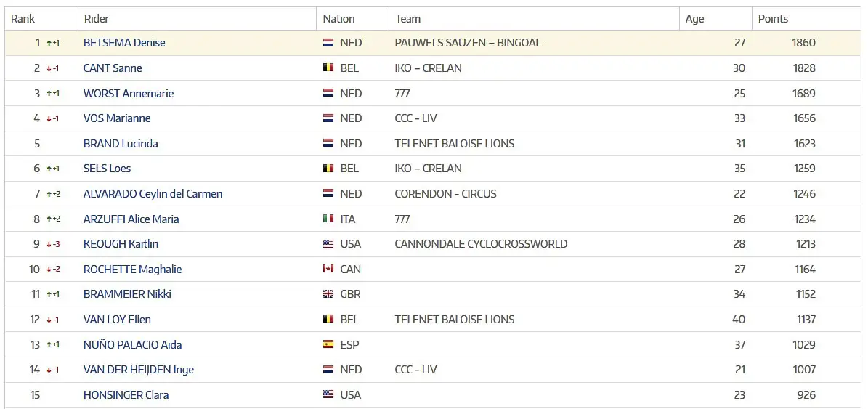Open HONSINGER Clara's rider profile
868x409 pixels.
coord(126,395)
